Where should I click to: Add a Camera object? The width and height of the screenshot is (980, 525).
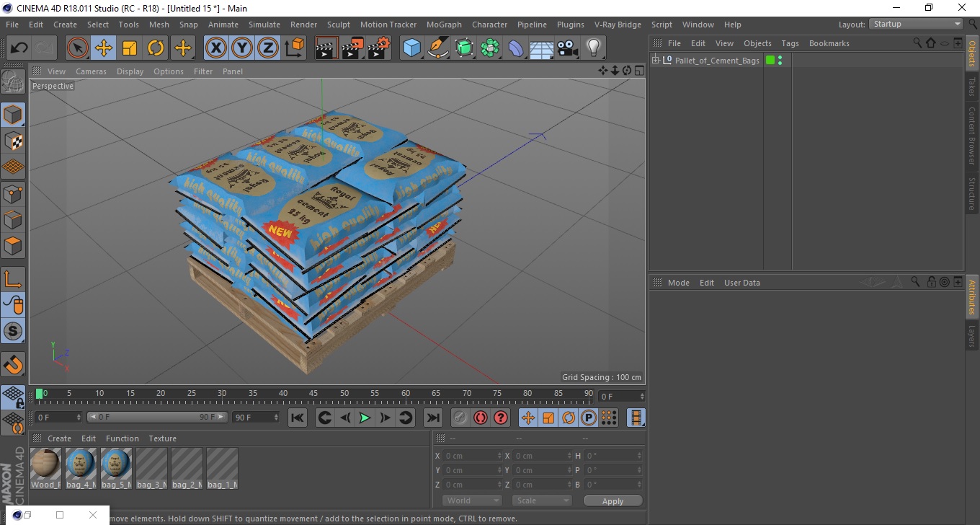[x=568, y=48]
